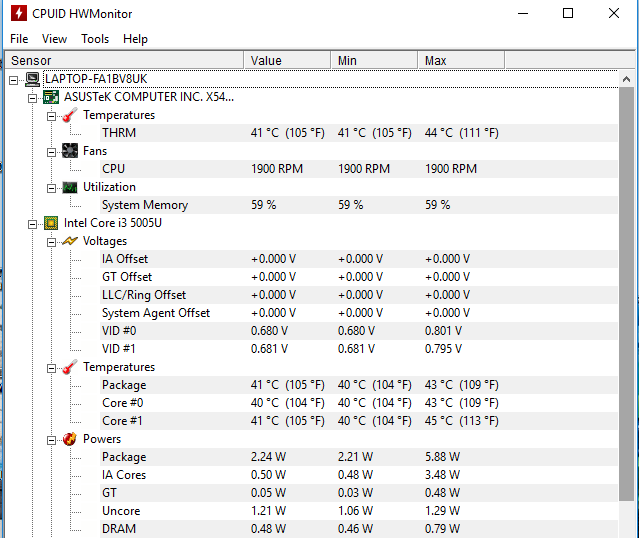Select the Core #0 temperature row

(359, 403)
